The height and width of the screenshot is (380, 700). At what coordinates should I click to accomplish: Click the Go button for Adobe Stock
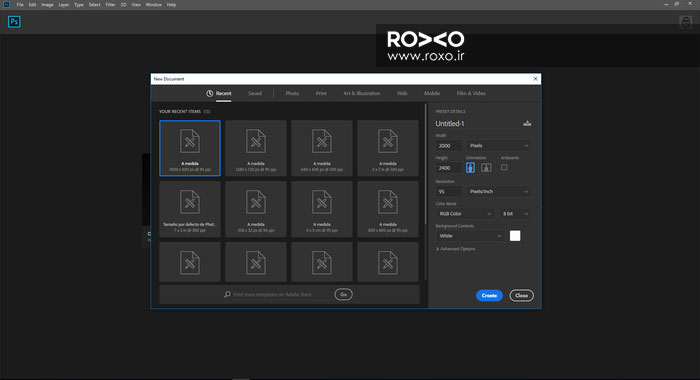click(x=343, y=294)
